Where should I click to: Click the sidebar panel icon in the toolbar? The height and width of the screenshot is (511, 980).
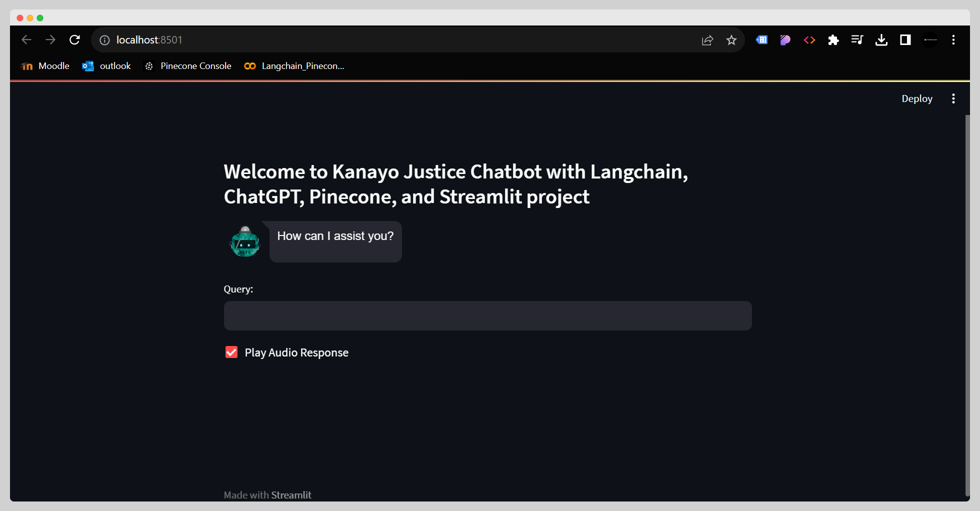[904, 40]
